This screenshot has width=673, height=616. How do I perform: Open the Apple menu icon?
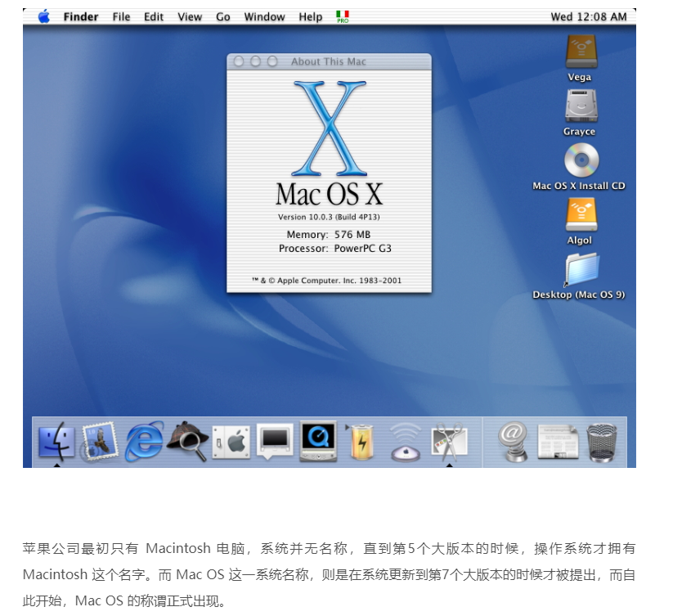[44, 16]
